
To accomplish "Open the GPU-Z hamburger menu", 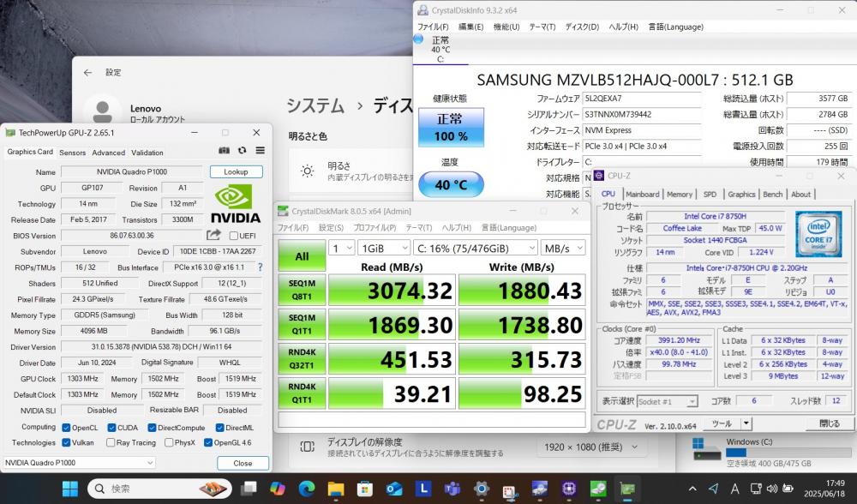I will tap(261, 150).
